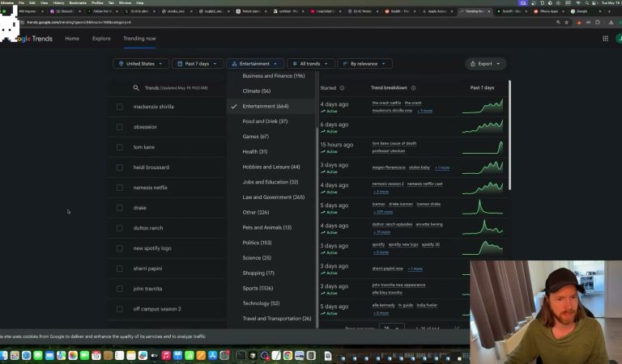Click 'stolen baby' breakdown link
Viewport: 622px width, 364px height.
click(420, 167)
